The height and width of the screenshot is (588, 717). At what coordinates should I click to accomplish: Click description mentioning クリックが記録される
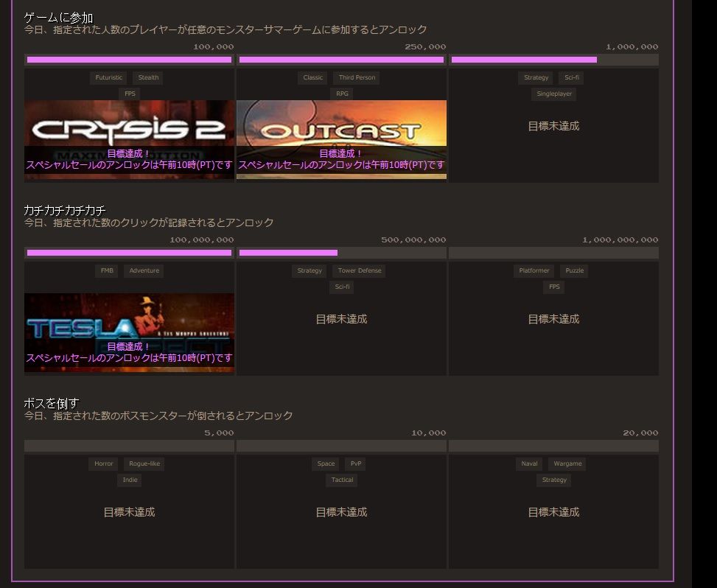click(149, 223)
